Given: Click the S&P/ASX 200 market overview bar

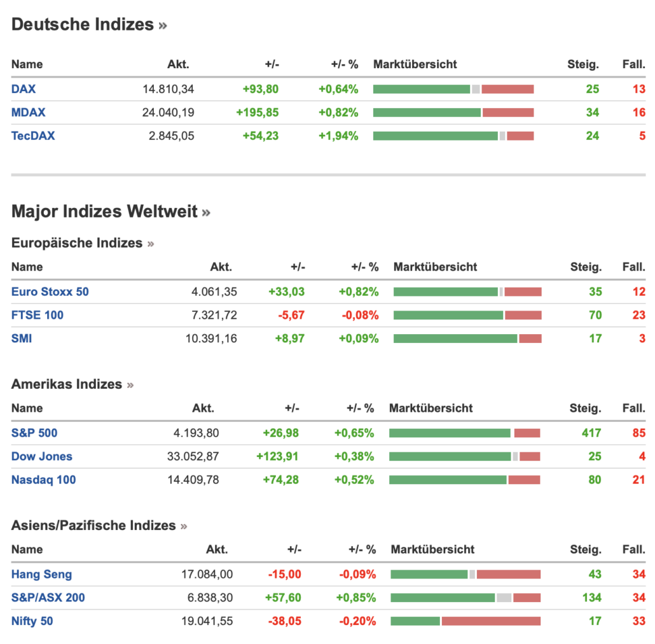Looking at the screenshot, I should coord(465,598).
